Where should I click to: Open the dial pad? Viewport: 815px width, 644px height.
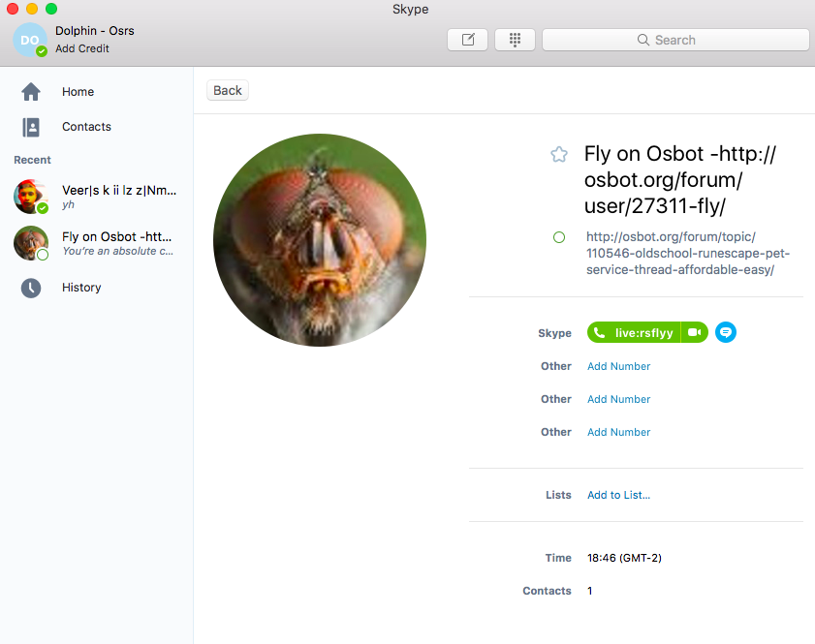[x=515, y=40]
